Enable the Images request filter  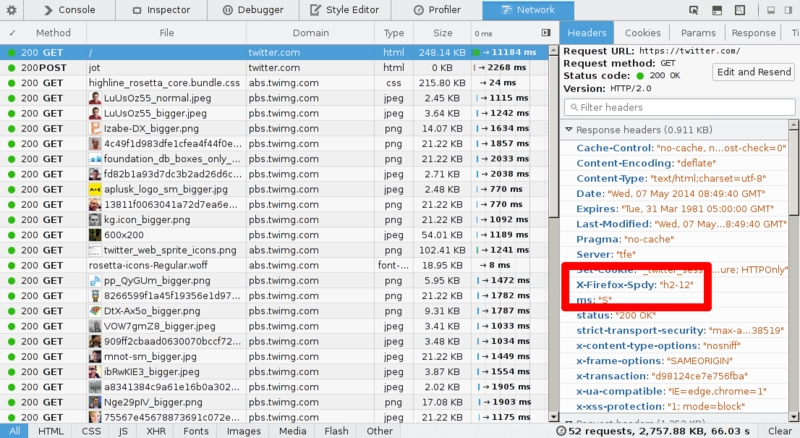243,431
